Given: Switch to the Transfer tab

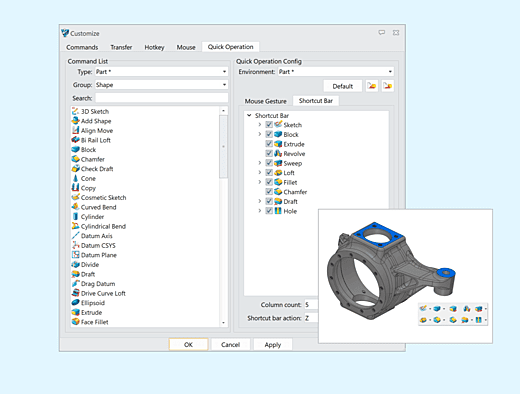Looking at the screenshot, I should coord(121,47).
